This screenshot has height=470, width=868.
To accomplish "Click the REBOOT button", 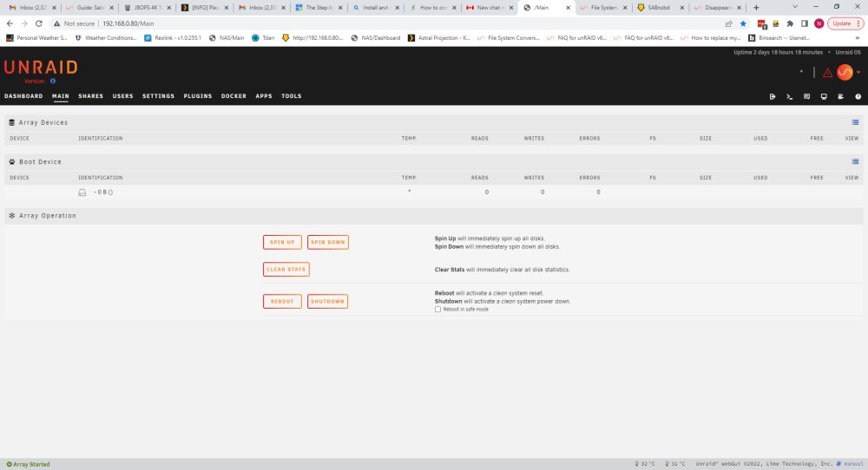I will [282, 302].
